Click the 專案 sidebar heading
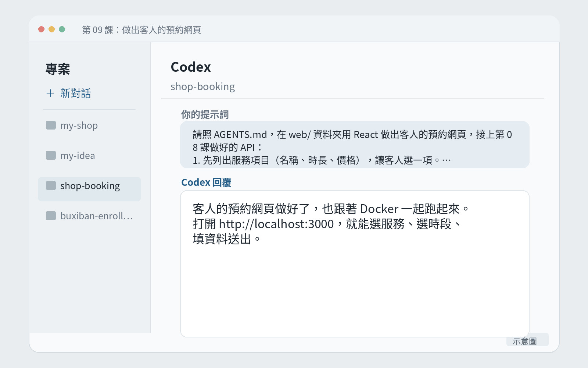The height and width of the screenshot is (368, 588). pos(58,69)
